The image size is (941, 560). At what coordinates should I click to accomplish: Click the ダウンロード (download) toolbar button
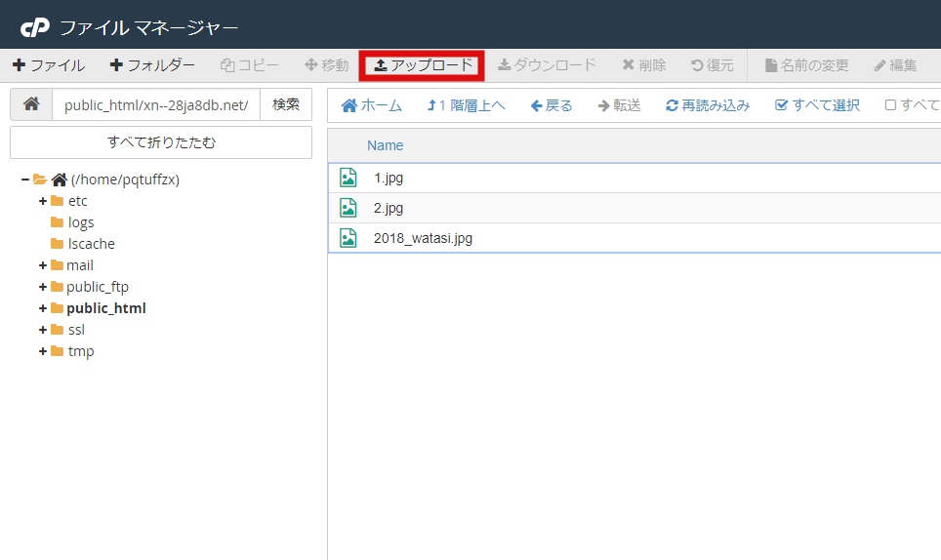[x=548, y=65]
